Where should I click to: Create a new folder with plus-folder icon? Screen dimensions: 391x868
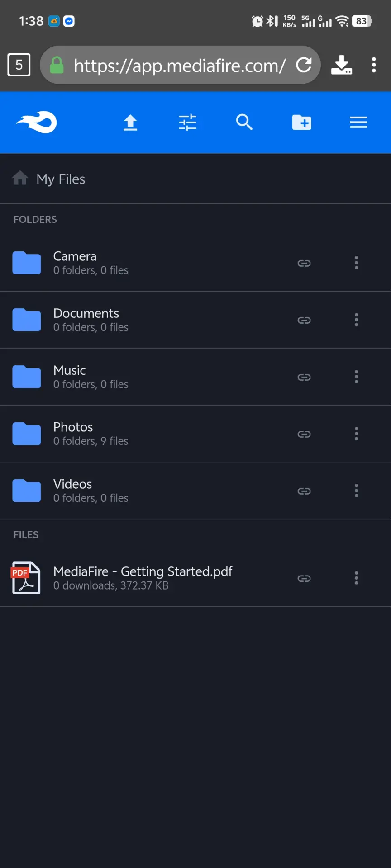[302, 122]
